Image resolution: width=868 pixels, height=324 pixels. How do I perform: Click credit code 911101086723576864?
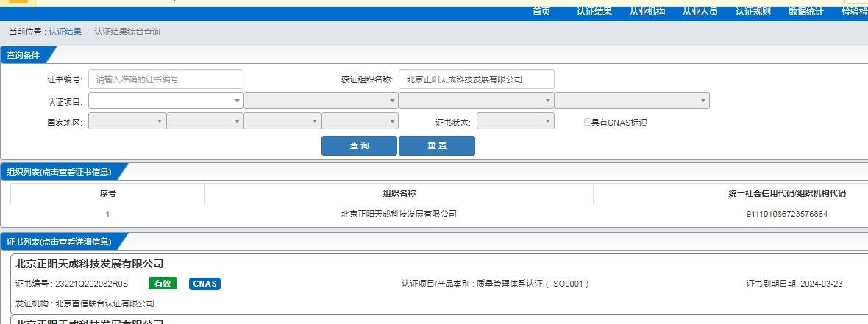tap(786, 214)
